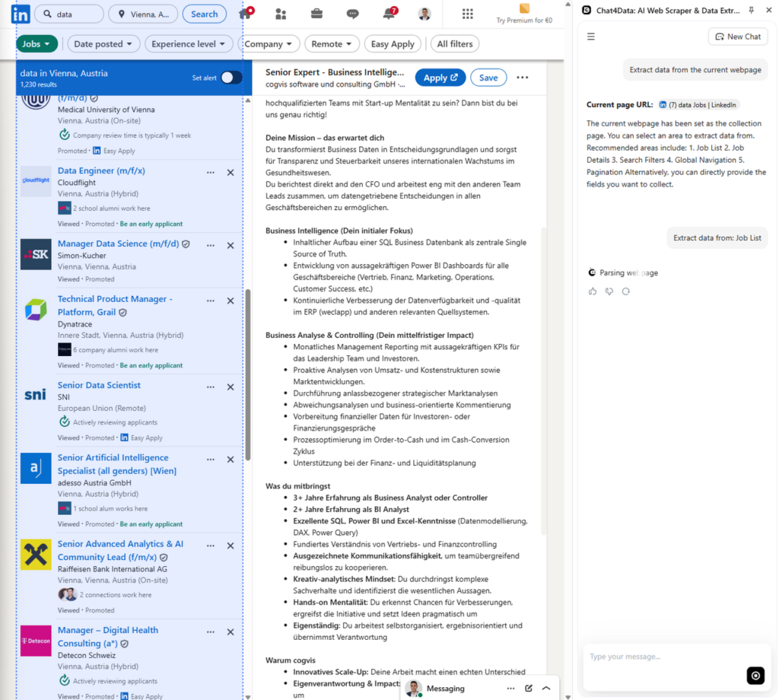Open the Remote filter dropdown
Viewport: 779px width, 700px height.
coord(332,43)
